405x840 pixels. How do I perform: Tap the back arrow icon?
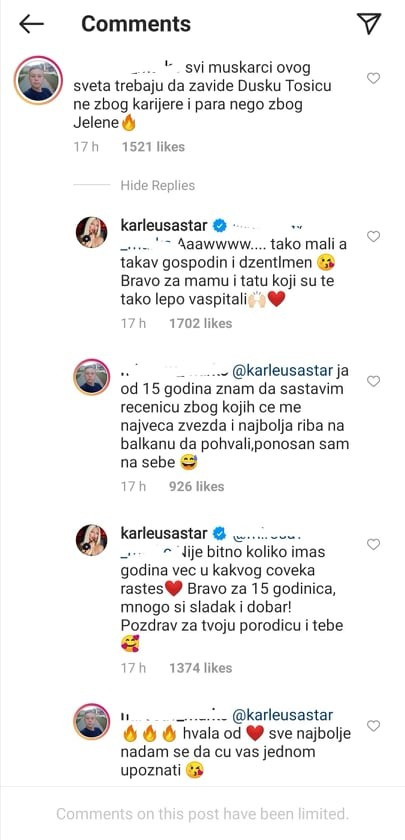click(x=31, y=24)
